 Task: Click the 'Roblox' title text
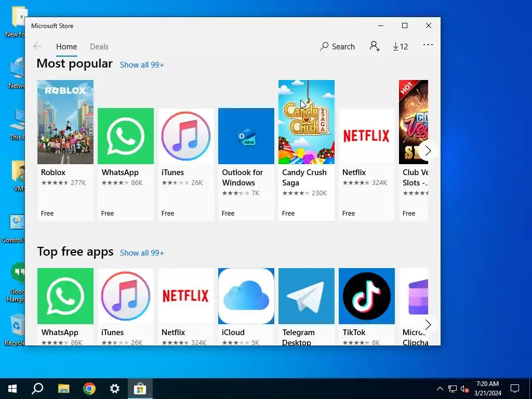click(54, 172)
